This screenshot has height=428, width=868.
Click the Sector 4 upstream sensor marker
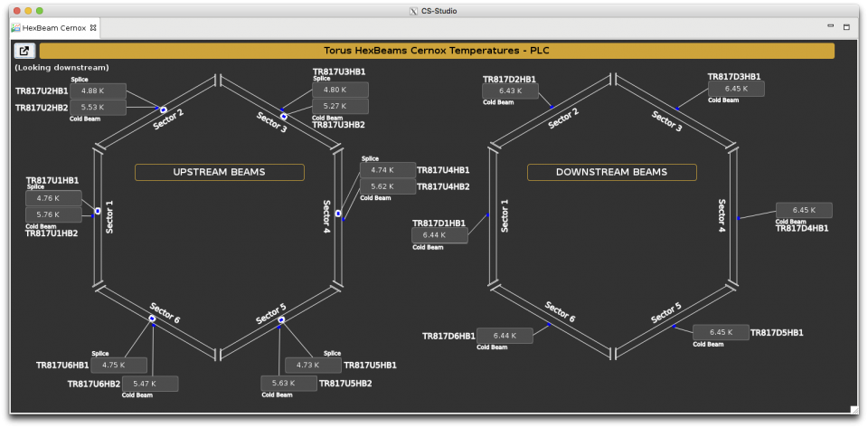338,214
